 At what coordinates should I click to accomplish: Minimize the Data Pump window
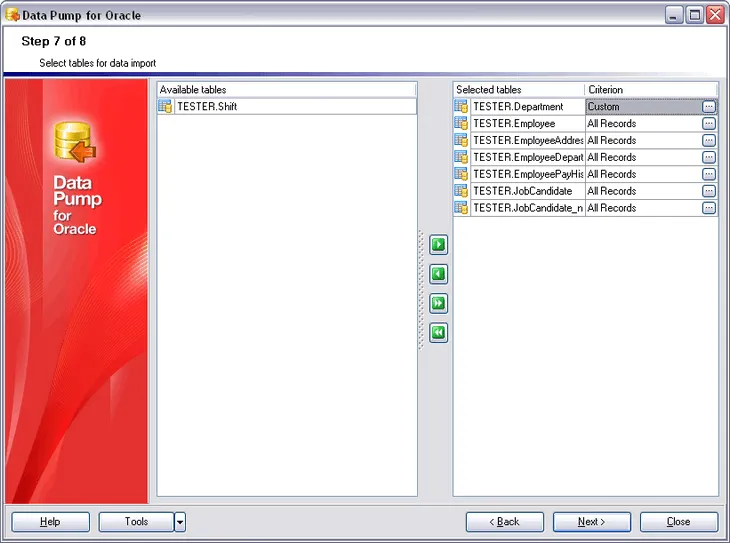674,15
